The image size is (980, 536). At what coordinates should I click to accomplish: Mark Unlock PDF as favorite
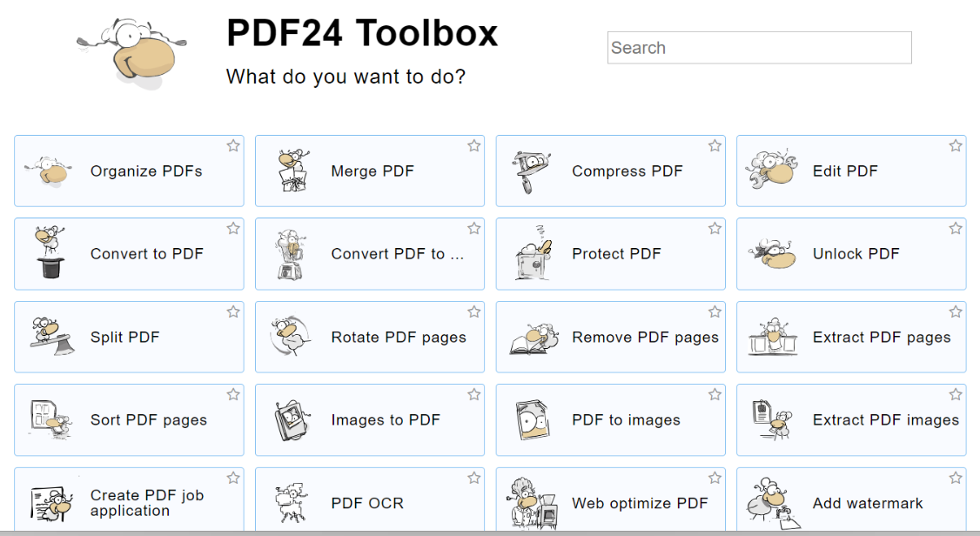tap(956, 228)
